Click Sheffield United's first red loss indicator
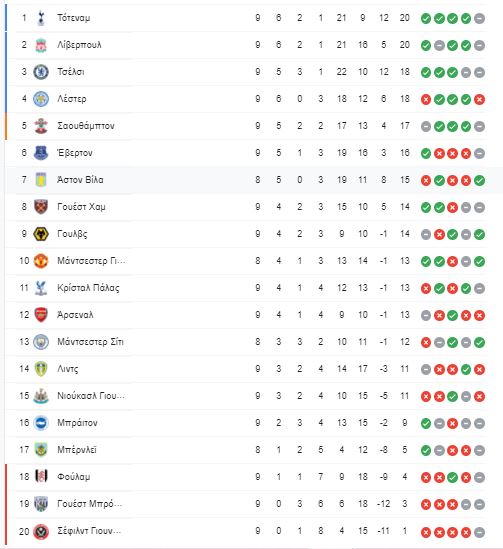Viewport: 503px width, 549px height. (x=426, y=533)
